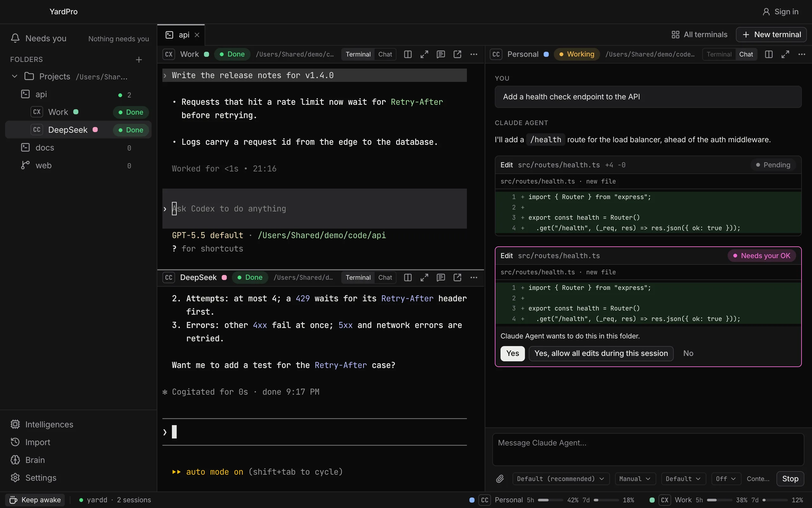Collapse the Projects folder
812x508 pixels.
coord(14,76)
